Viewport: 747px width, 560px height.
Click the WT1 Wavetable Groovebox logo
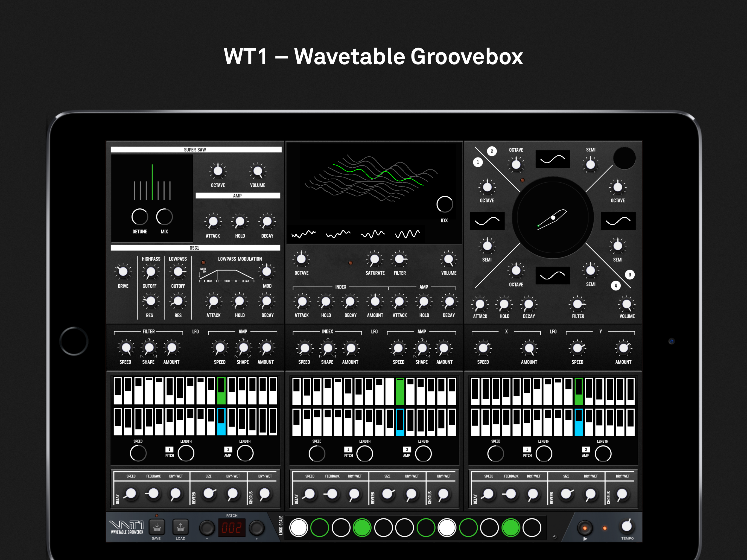pos(127,527)
